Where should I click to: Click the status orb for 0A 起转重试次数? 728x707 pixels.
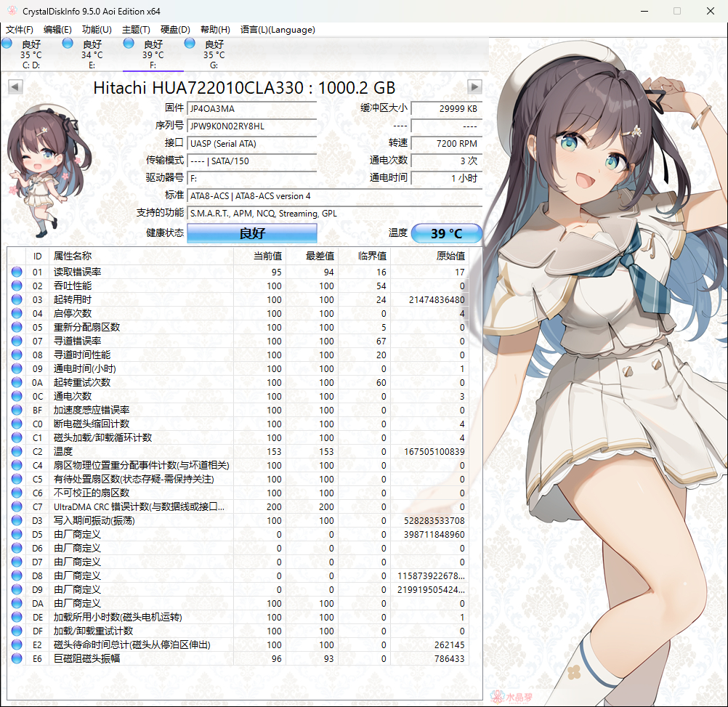tap(17, 382)
